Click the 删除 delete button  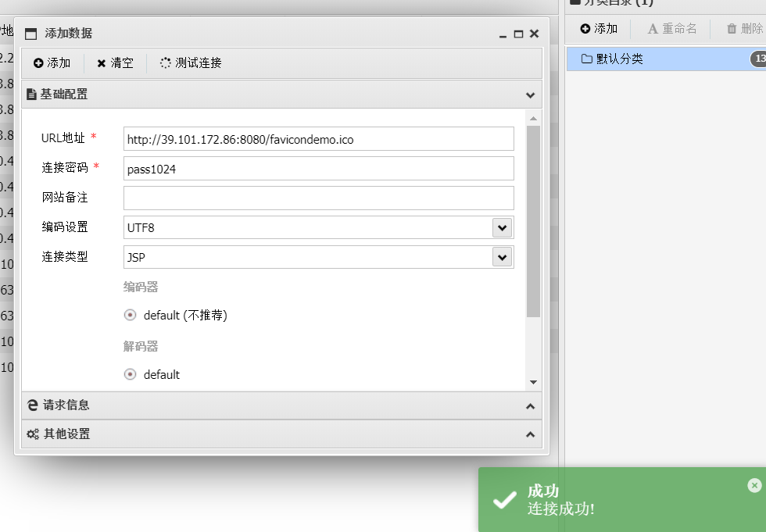(744, 29)
